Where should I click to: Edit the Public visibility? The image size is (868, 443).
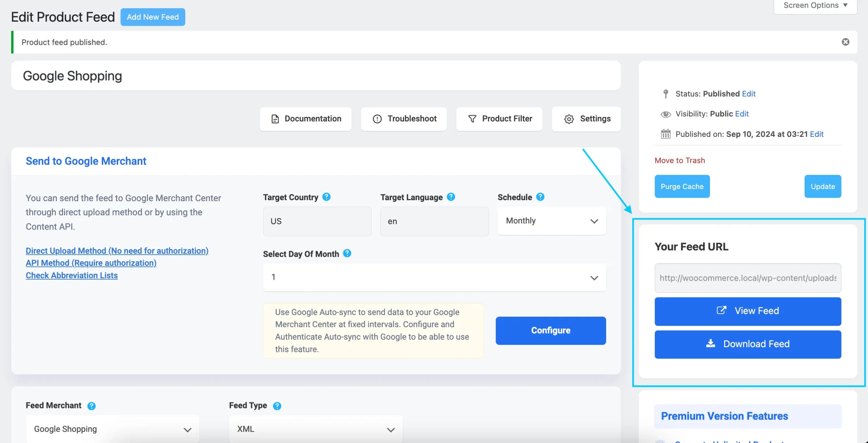coord(742,114)
